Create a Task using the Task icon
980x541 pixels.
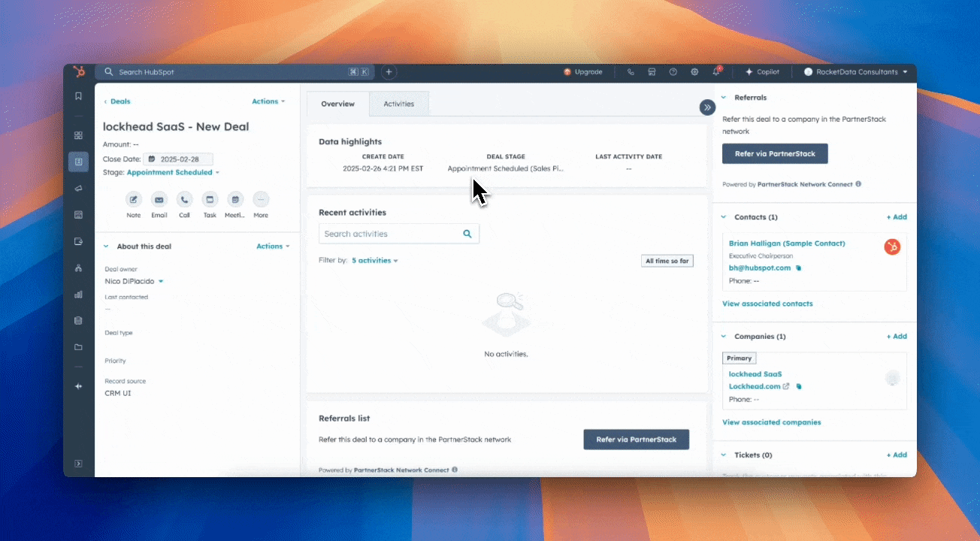[x=210, y=200]
